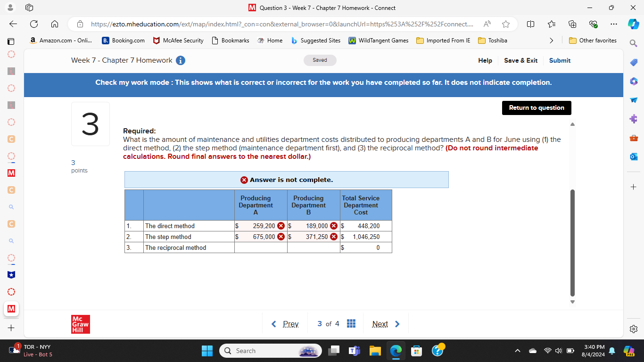
Task: Open Microsoft 365 from the sidebar
Action: pyautogui.click(x=633, y=81)
